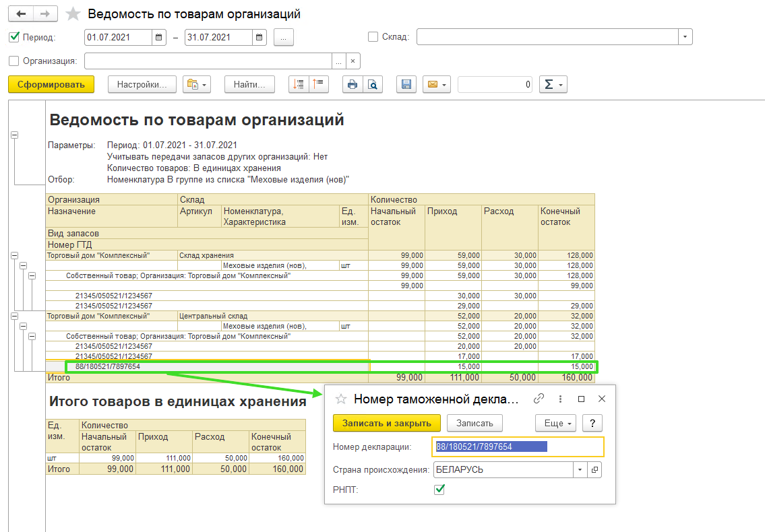The width and height of the screenshot is (765, 532).
Task: Collapse Собственный товар group under Центральный склад
Action: (32, 337)
